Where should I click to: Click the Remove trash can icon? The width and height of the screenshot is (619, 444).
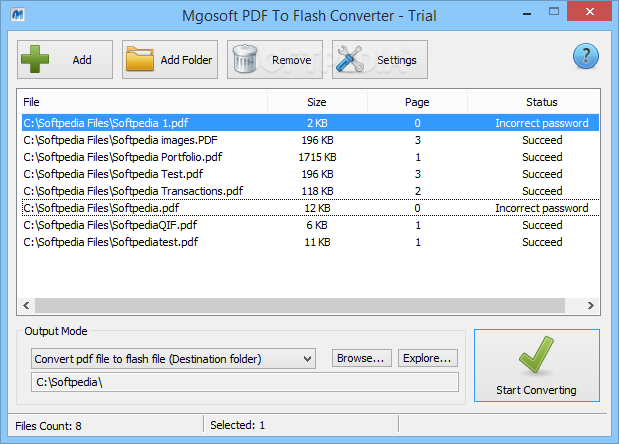pyautogui.click(x=245, y=59)
